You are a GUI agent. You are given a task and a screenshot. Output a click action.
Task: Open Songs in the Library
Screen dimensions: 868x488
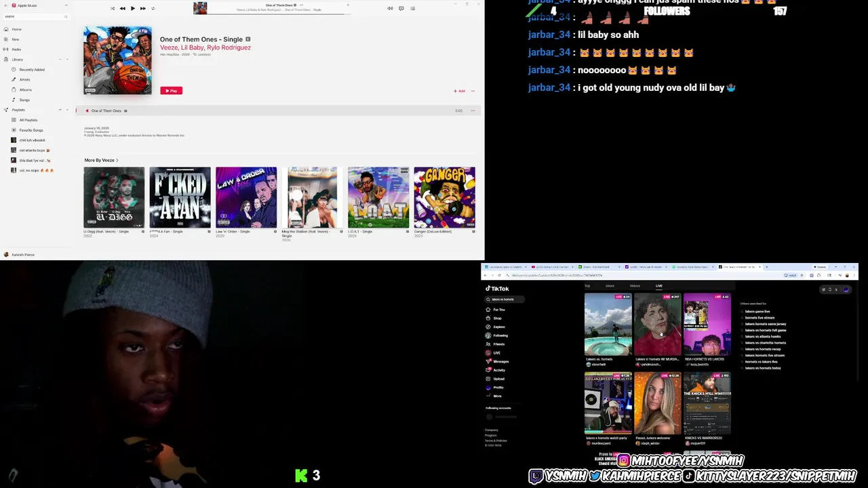(24, 100)
